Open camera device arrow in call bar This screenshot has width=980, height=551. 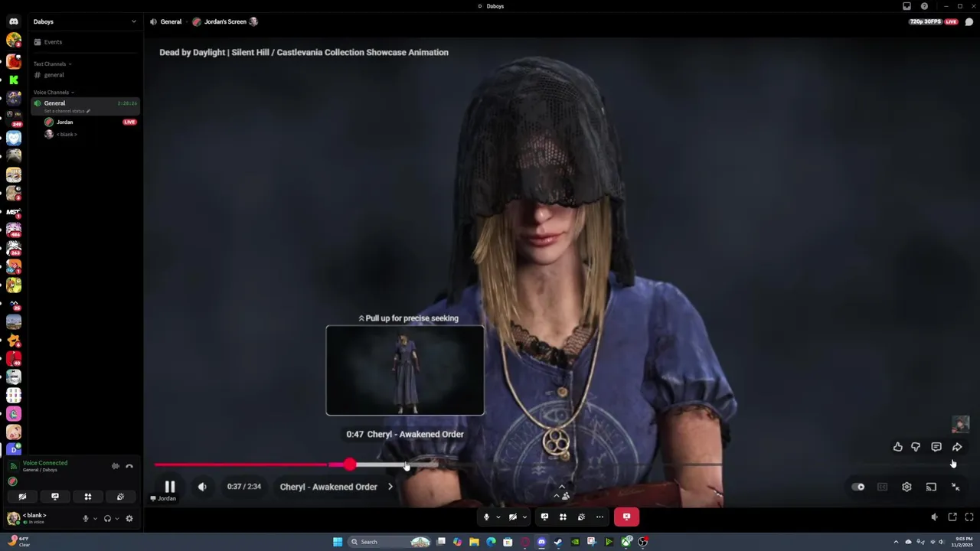[x=524, y=517]
